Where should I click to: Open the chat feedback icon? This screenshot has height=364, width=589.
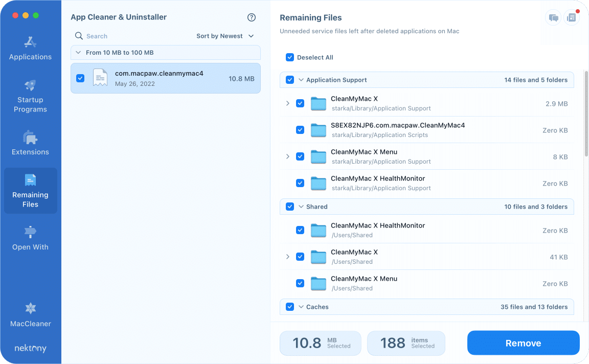coord(553,18)
